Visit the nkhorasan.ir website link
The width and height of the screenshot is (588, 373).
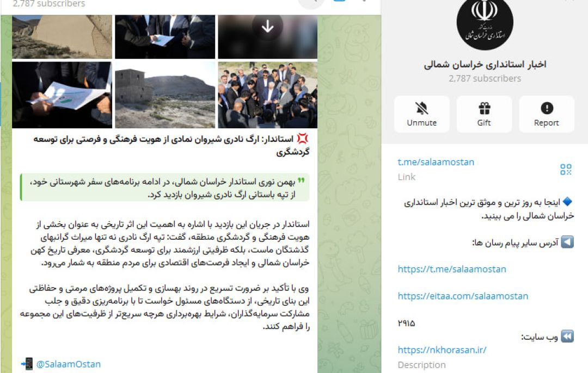pos(442,350)
